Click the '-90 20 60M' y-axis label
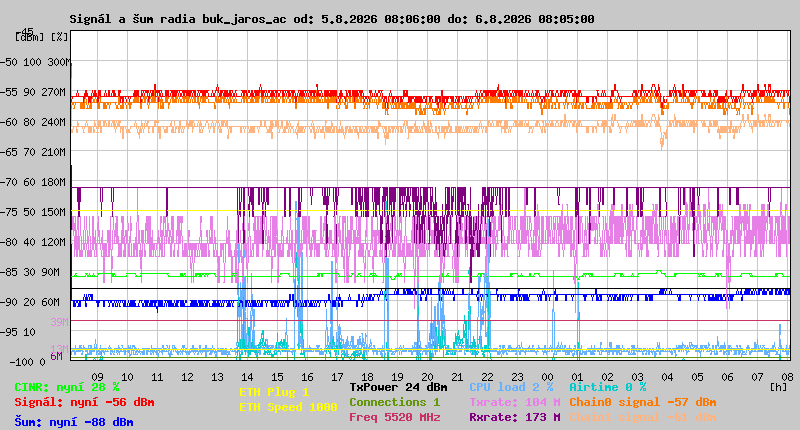 point(30,302)
